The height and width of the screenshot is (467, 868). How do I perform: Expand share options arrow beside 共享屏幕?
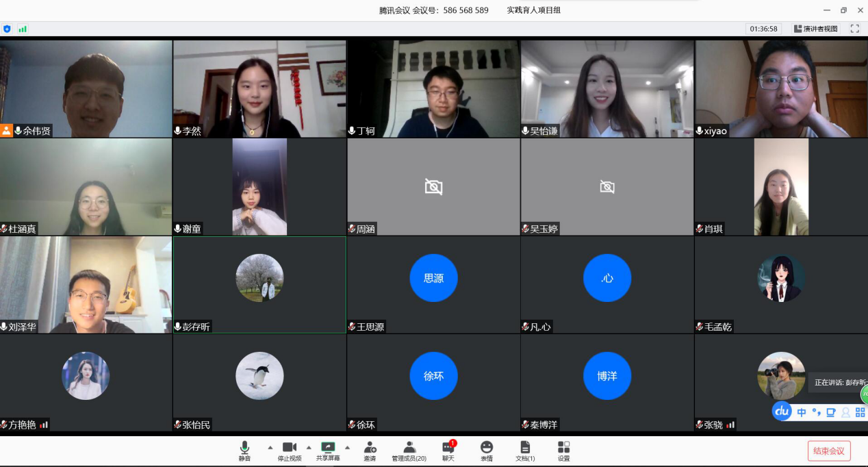(x=347, y=447)
